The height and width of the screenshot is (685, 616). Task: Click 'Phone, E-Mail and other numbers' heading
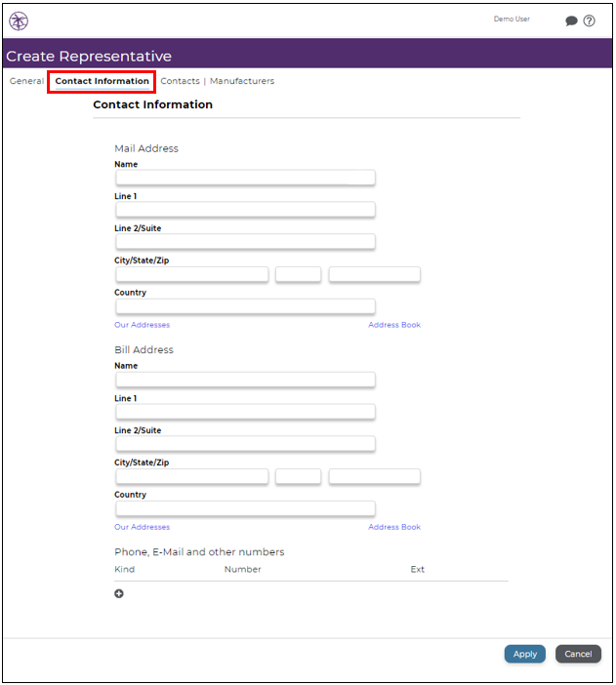pyautogui.click(x=199, y=552)
